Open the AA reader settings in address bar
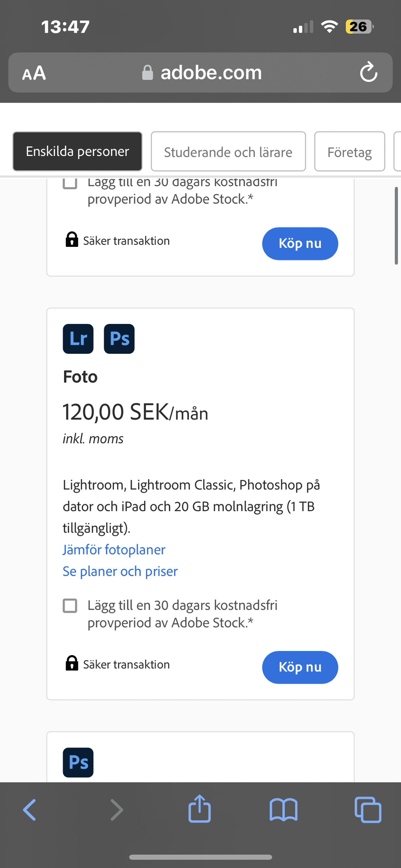401x868 pixels. (34, 73)
